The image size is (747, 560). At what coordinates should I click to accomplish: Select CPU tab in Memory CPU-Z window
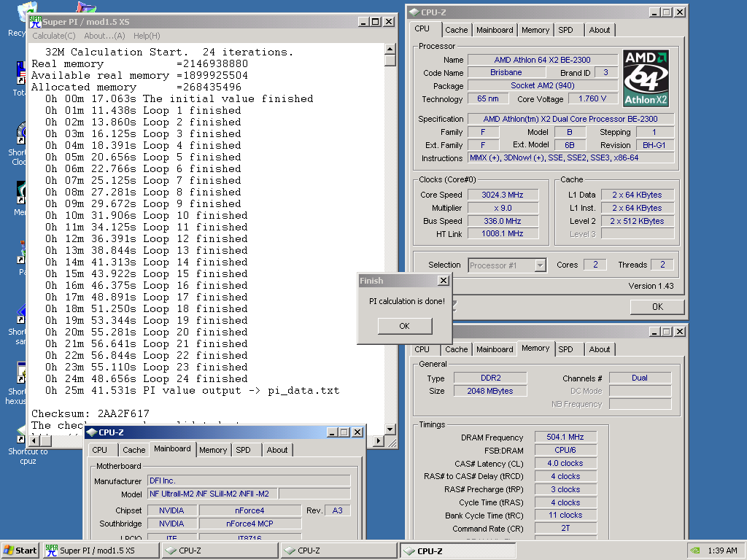(x=422, y=349)
